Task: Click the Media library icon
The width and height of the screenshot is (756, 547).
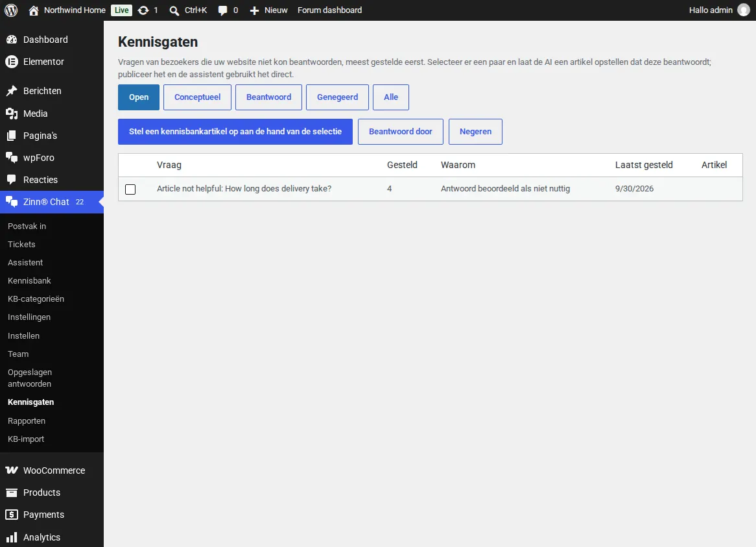Action: pyautogui.click(x=12, y=114)
